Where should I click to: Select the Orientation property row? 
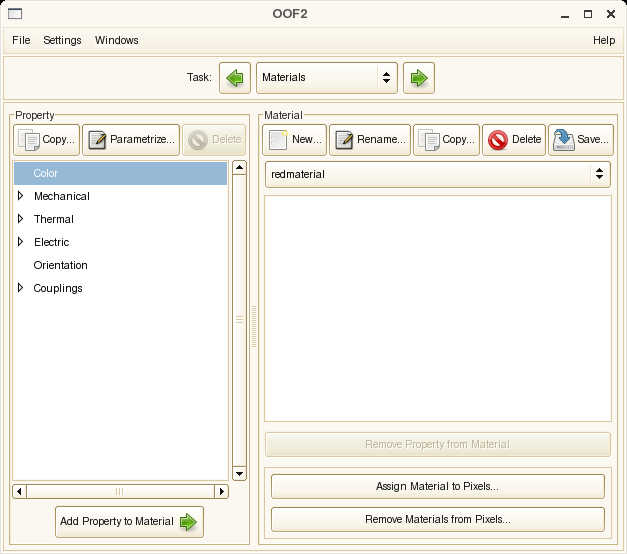pyautogui.click(x=120, y=265)
